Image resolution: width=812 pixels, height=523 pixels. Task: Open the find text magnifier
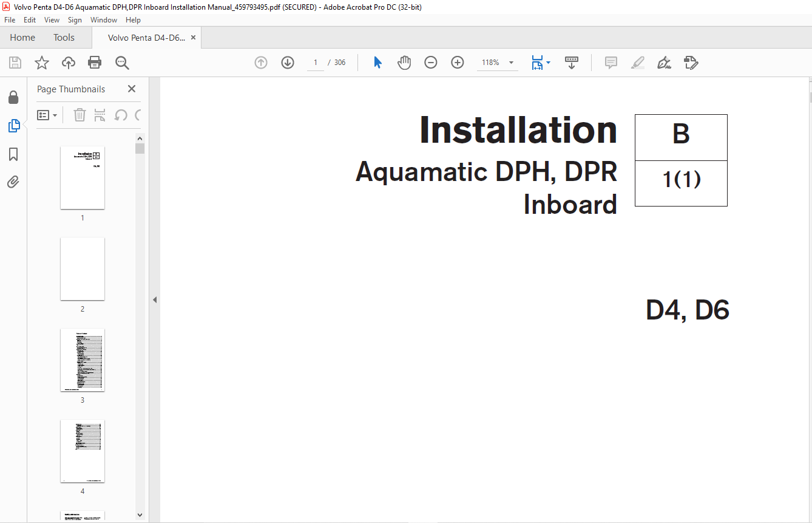point(122,63)
